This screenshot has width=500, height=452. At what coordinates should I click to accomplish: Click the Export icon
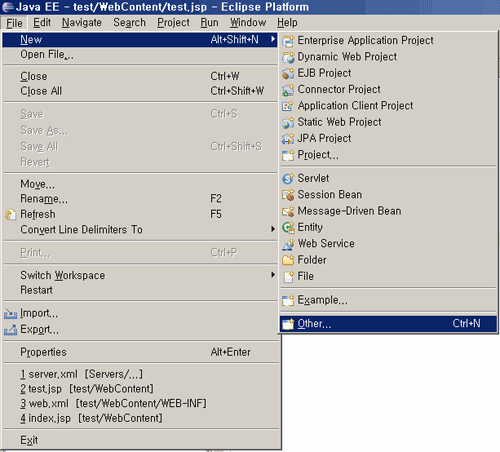[x=10, y=330]
